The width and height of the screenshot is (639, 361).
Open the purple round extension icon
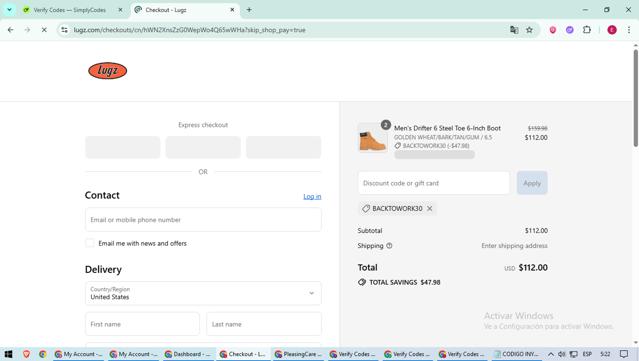point(570,30)
